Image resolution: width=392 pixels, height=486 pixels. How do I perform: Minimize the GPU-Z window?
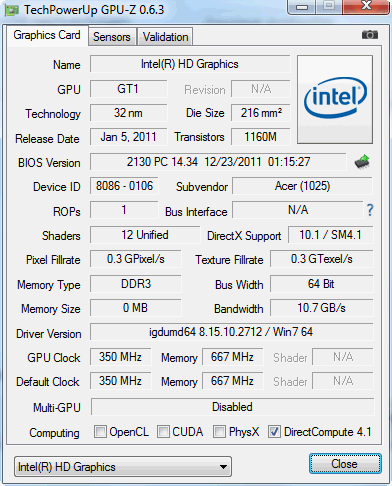pyautogui.click(x=302, y=7)
